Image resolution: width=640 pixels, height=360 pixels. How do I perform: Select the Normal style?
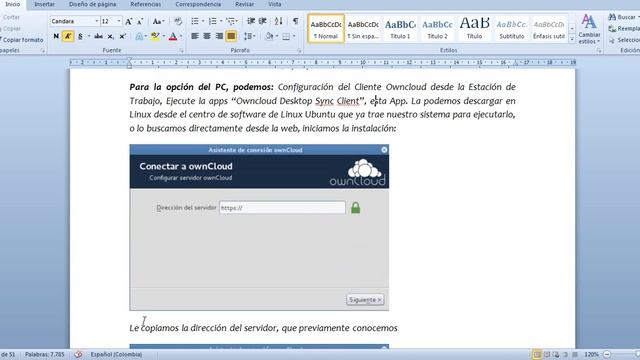(x=326, y=29)
